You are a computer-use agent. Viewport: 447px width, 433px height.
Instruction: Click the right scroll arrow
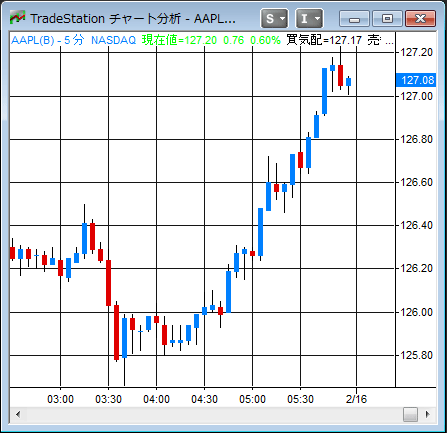428,415
